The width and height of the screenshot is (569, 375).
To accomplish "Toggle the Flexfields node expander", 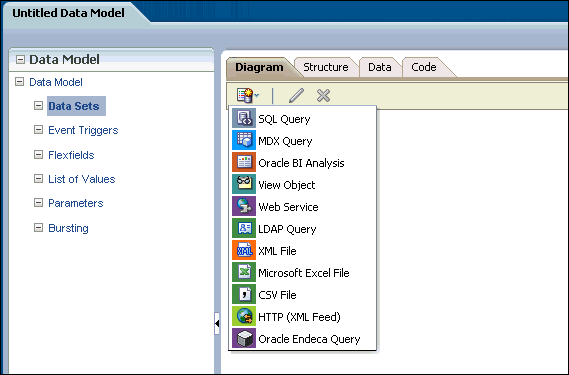I will (38, 155).
